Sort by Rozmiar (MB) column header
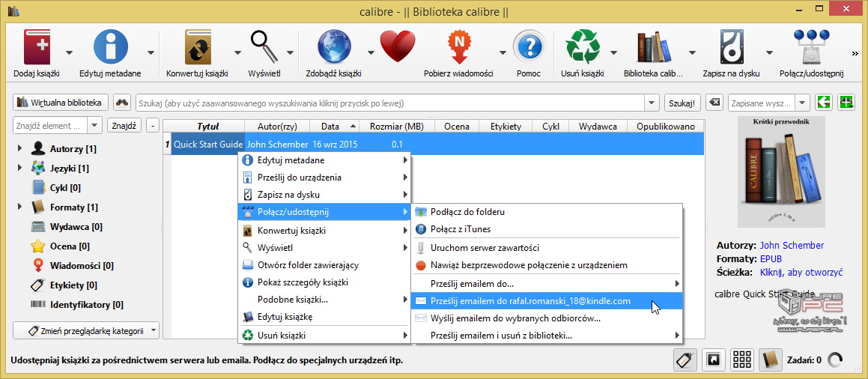 pos(396,126)
